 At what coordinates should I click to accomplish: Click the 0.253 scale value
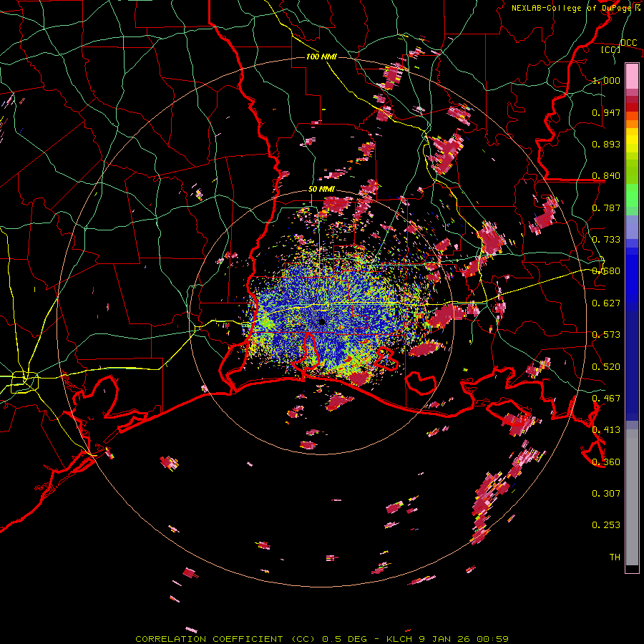pos(606,525)
